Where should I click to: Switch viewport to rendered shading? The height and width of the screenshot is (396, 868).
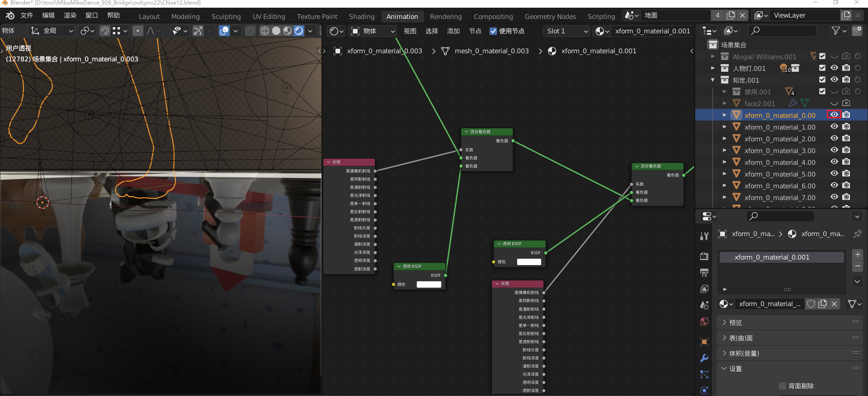299,31
